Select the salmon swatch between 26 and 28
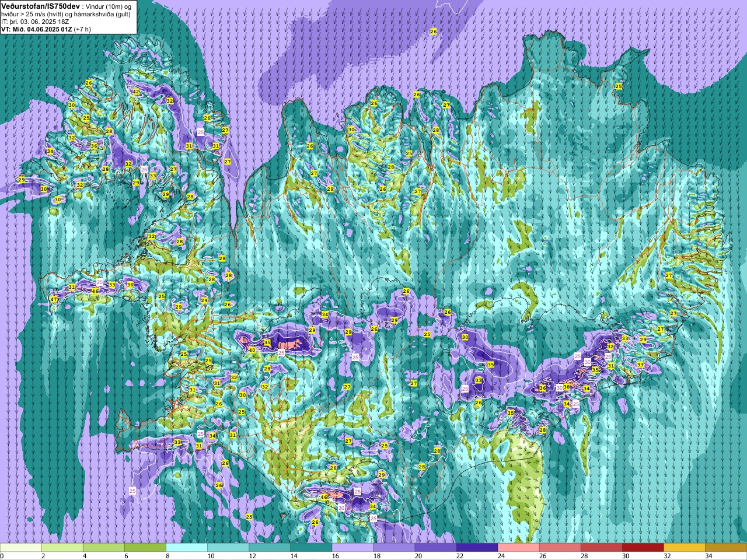Screen dimensions: 747x560 560,548
